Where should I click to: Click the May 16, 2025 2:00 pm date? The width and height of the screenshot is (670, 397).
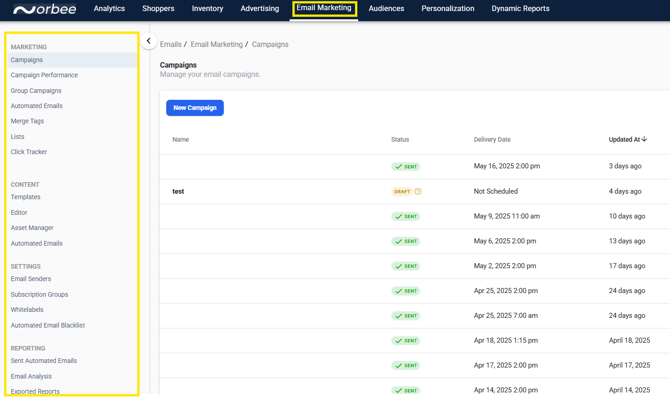(x=507, y=166)
